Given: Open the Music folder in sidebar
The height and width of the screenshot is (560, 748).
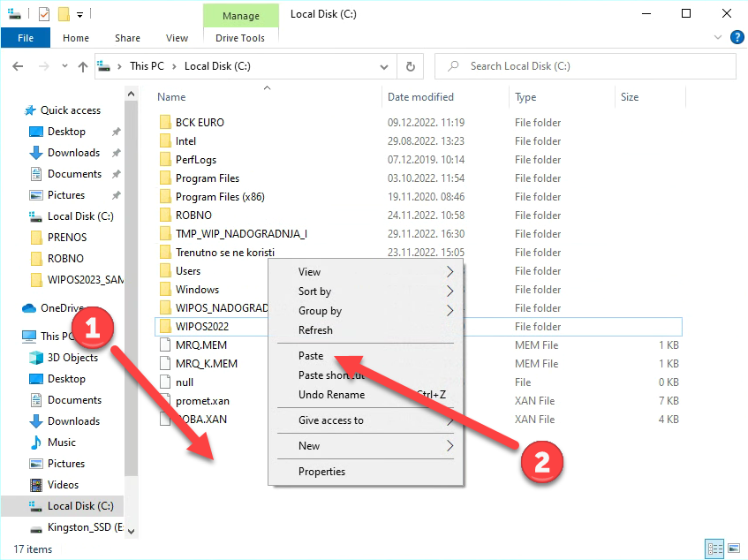Looking at the screenshot, I should pyautogui.click(x=61, y=443).
